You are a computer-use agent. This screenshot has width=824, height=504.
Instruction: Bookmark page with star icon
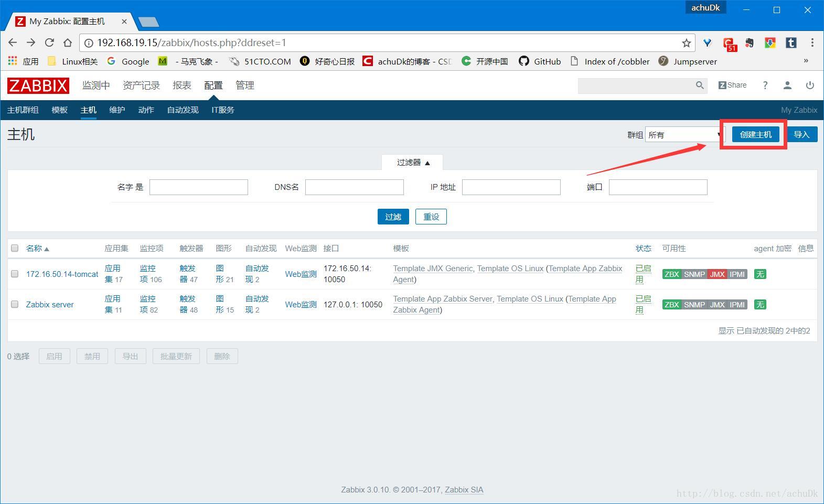[x=686, y=43]
